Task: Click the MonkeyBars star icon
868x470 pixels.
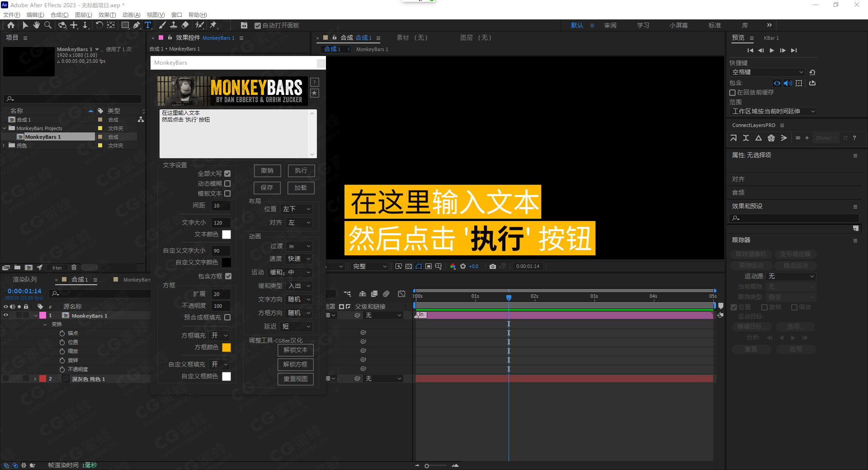Action: 315,93
